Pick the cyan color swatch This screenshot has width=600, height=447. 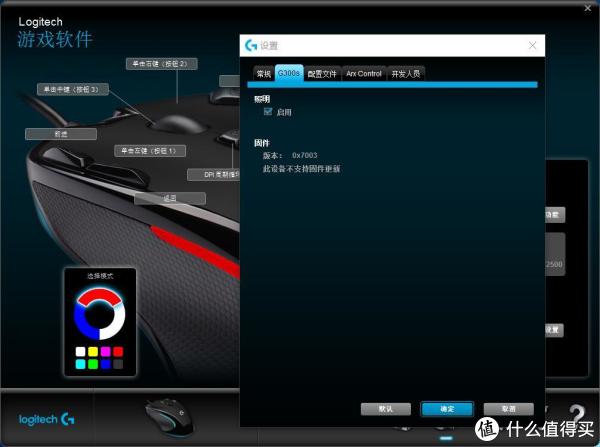tap(80, 364)
